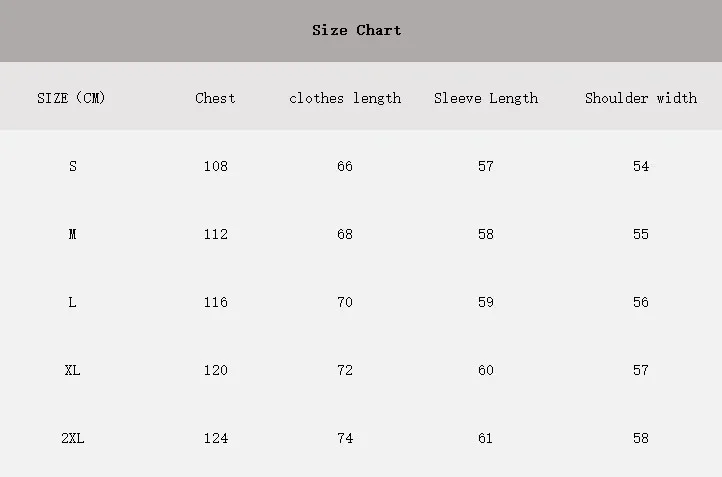Select the clothes length column header

[345, 99]
